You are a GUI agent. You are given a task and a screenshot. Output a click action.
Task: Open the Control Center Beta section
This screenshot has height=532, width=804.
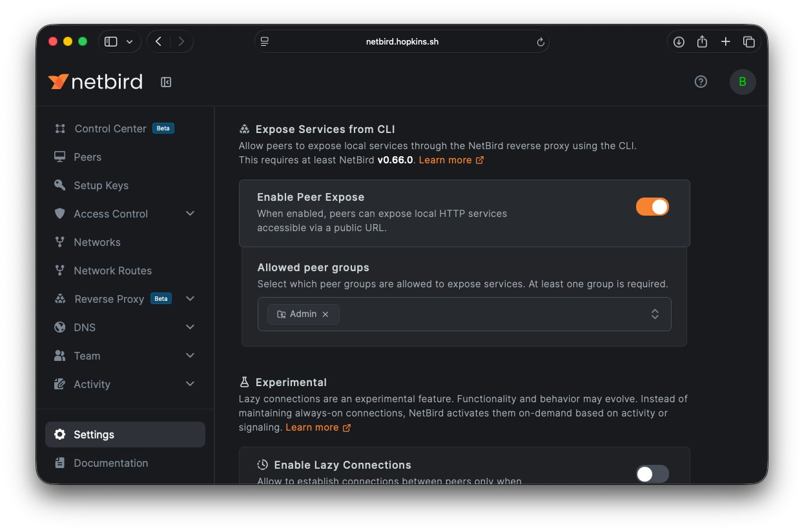(110, 128)
